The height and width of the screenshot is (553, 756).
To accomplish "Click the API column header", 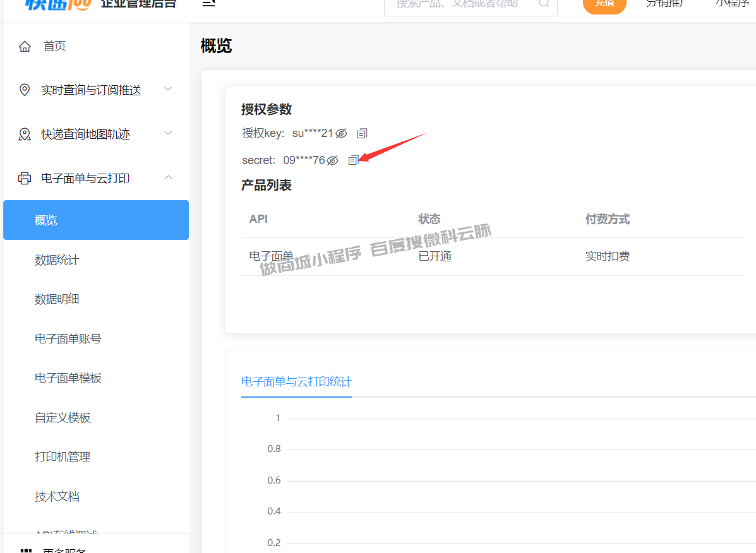I will [x=258, y=219].
